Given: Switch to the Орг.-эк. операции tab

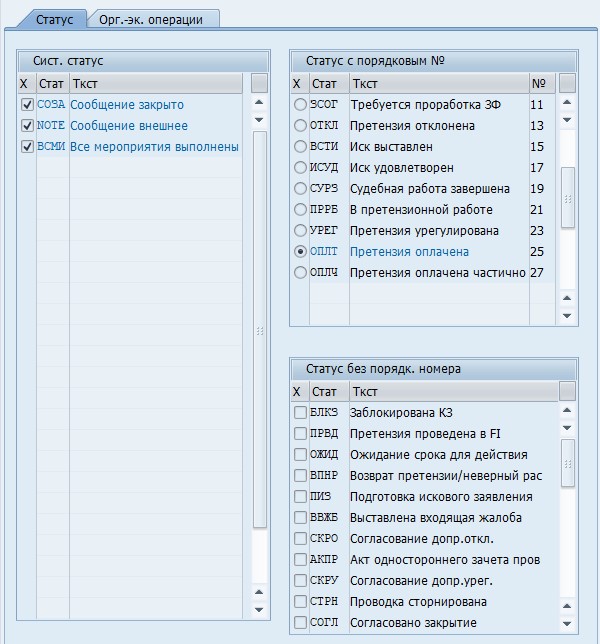Looking at the screenshot, I should pos(151,19).
